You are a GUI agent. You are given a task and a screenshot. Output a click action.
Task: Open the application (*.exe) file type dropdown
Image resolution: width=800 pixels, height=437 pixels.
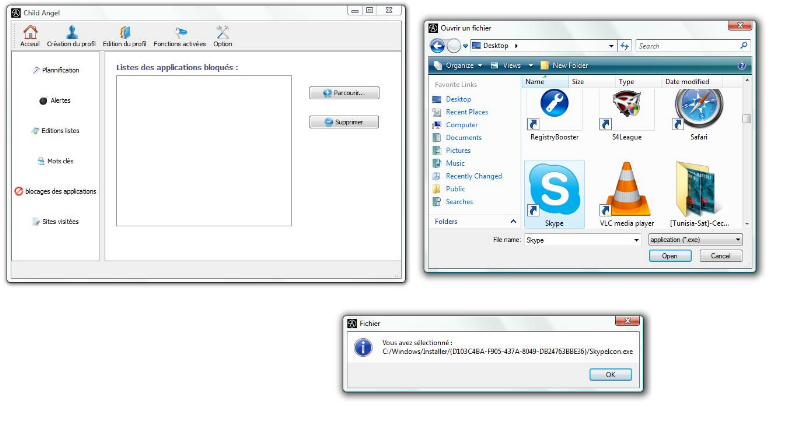point(695,239)
